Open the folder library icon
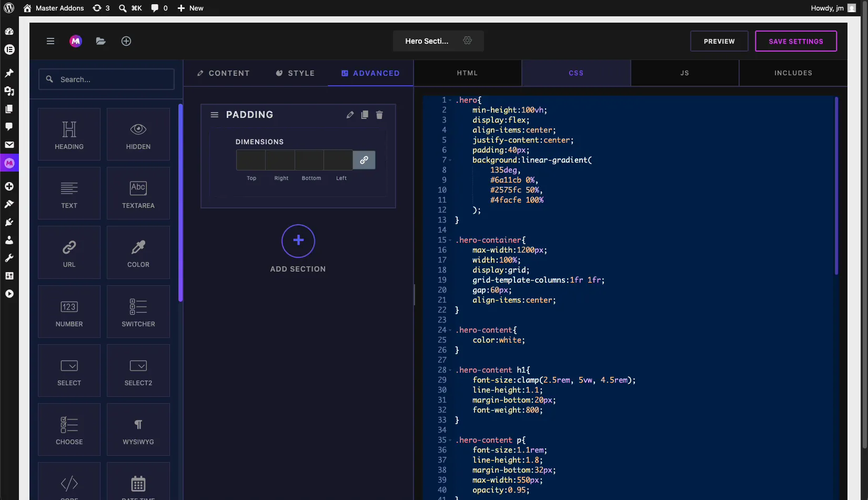868x500 pixels. point(101,41)
